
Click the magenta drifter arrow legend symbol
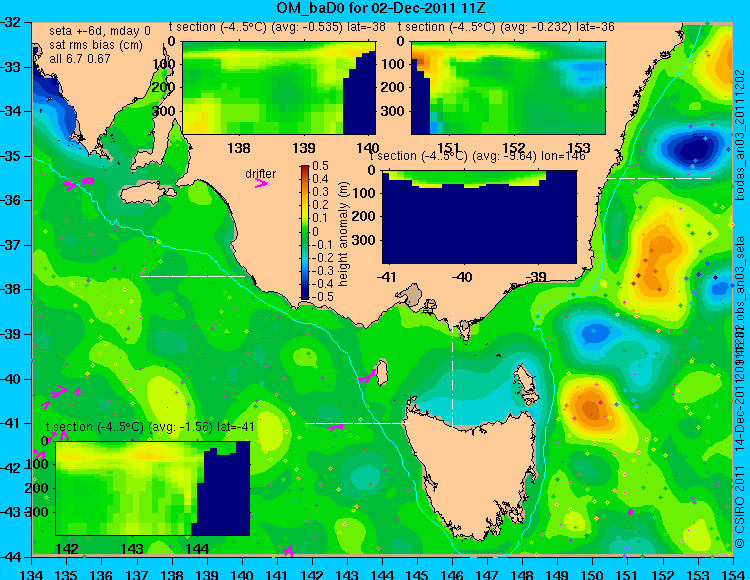coord(261,183)
